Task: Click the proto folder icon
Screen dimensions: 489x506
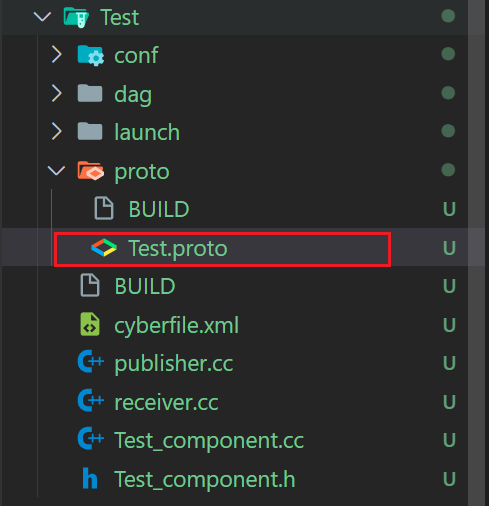Action: click(91, 171)
